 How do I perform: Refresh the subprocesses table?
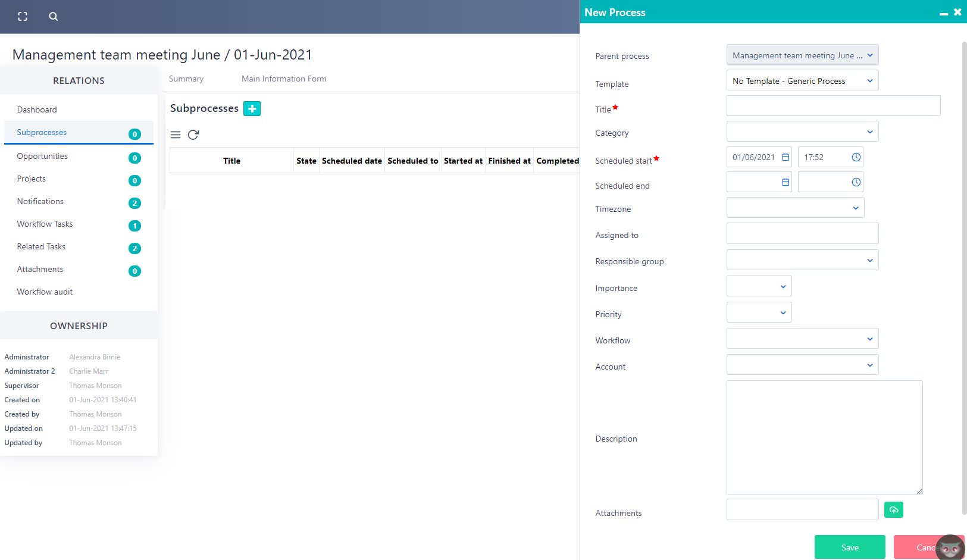[x=193, y=135]
